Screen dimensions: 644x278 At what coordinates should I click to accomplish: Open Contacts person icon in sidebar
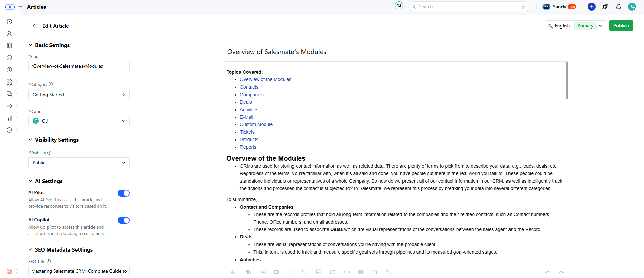point(9,34)
